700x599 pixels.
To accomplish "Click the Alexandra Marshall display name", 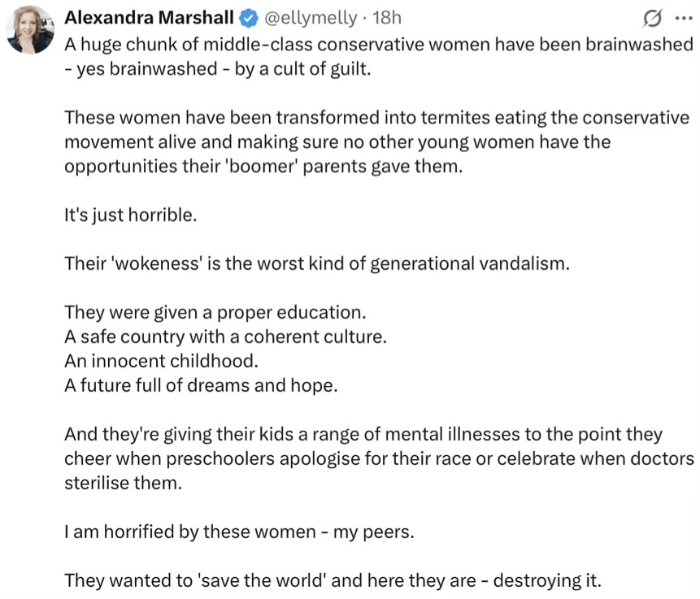I will [x=149, y=18].
